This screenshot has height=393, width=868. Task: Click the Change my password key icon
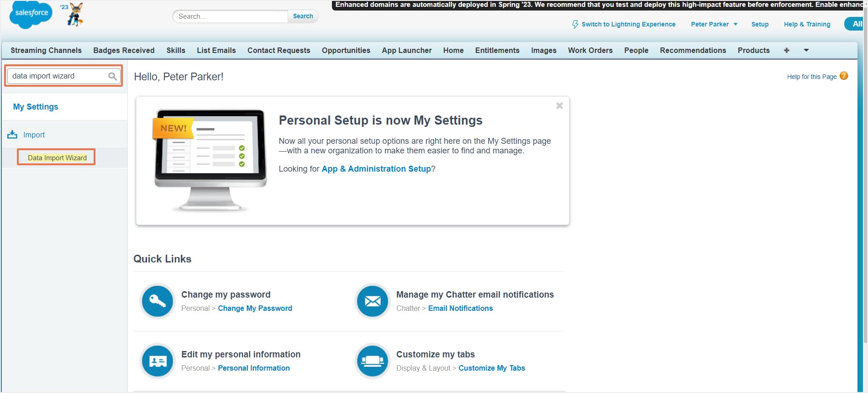[158, 301]
